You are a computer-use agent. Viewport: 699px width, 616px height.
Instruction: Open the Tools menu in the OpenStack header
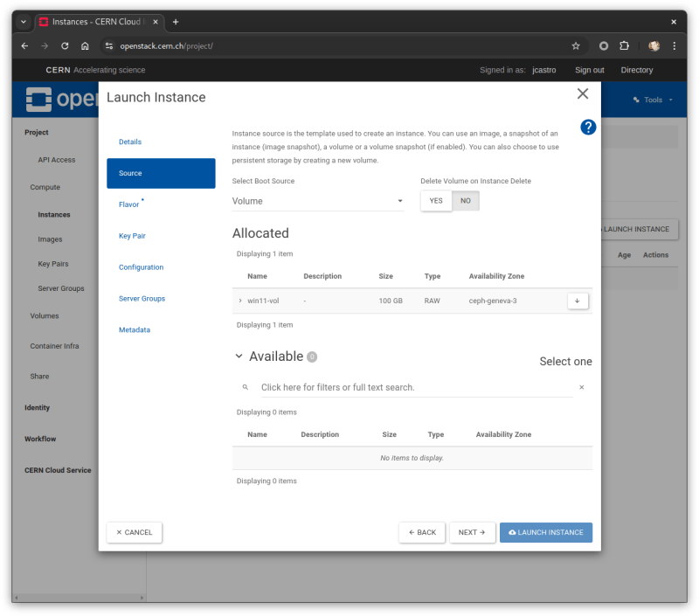point(652,99)
